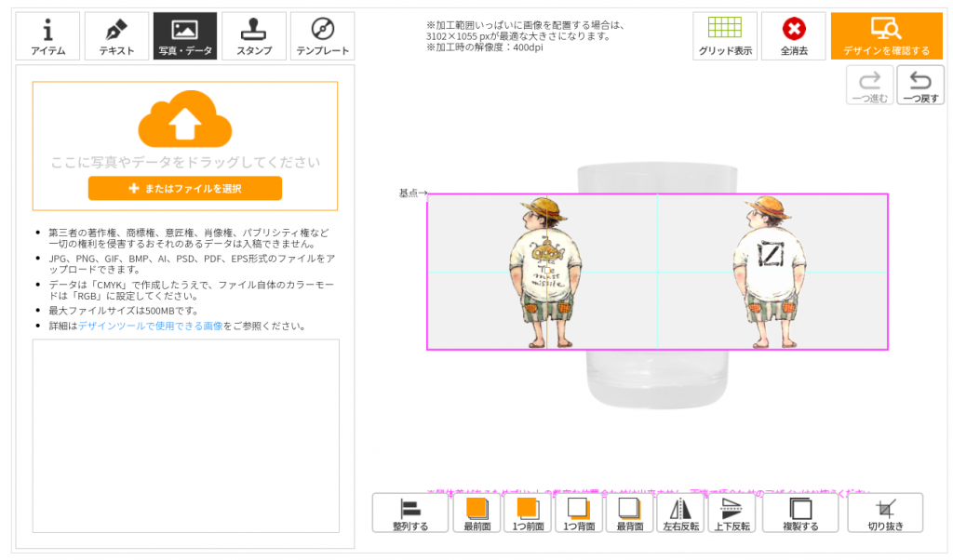Switch to the テキスト tab
953x560 pixels.
coord(116,36)
